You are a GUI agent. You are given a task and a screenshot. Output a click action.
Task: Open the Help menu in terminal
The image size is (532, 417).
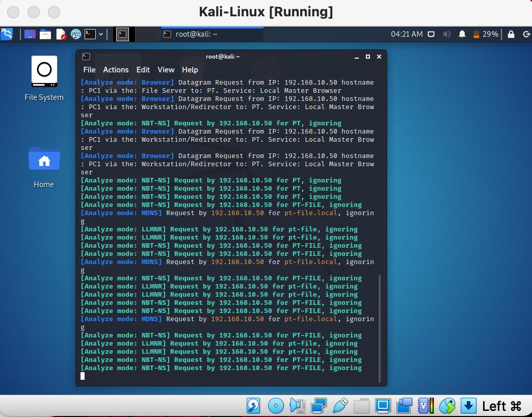click(190, 69)
